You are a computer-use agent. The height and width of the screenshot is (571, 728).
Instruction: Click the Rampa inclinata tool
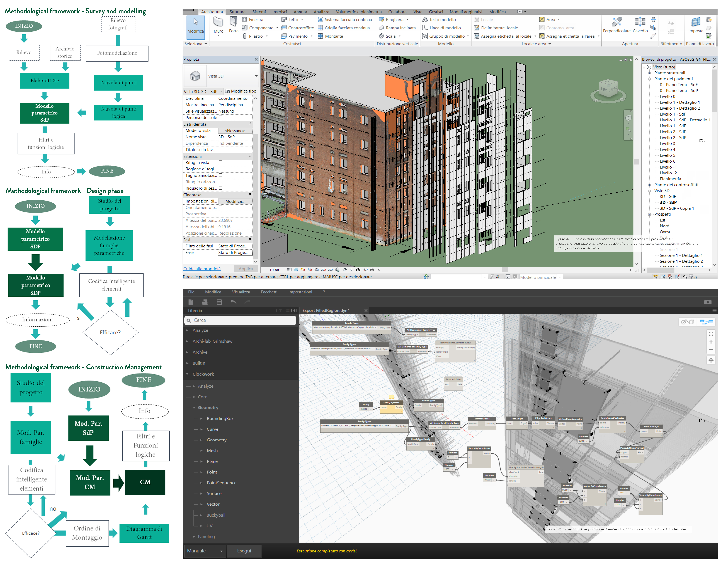[397, 28]
